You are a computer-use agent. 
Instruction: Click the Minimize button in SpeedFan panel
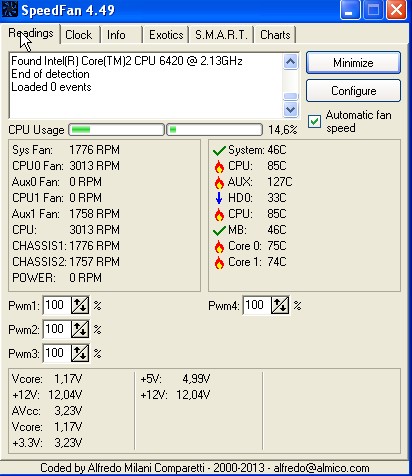353,63
